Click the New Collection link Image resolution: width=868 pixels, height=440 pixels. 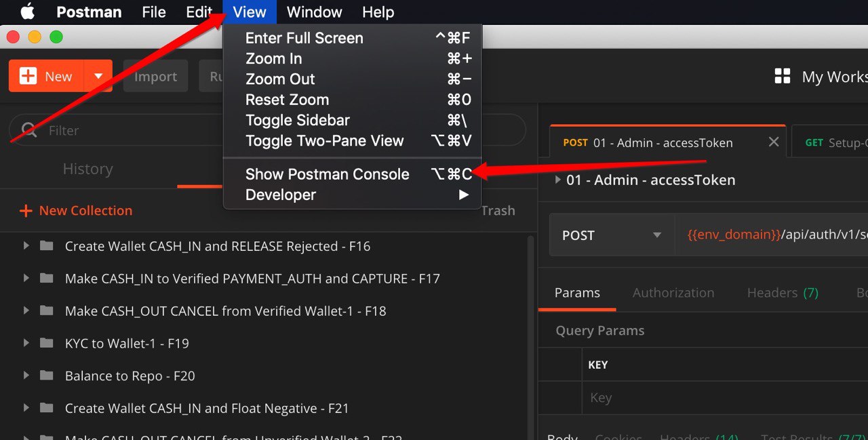85,211
